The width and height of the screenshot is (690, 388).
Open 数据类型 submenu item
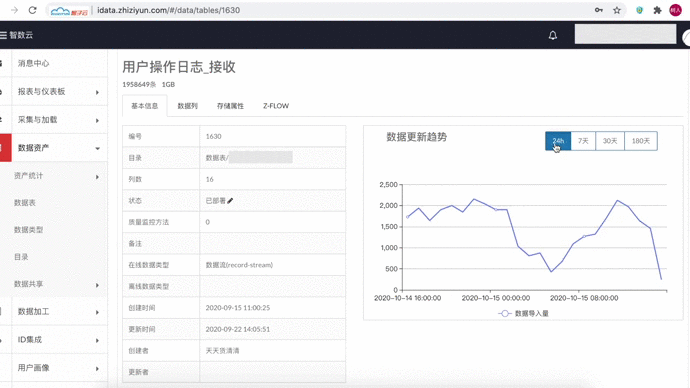[x=29, y=230]
